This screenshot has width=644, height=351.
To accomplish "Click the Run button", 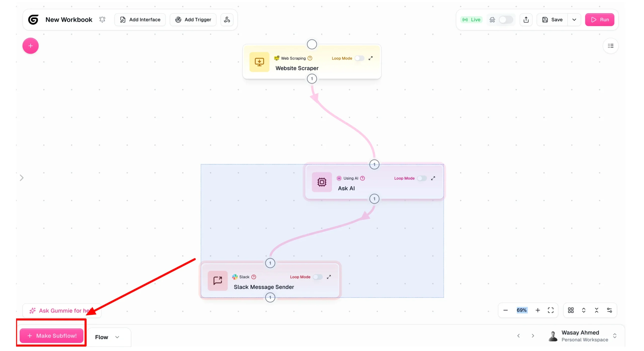I will [x=599, y=20].
